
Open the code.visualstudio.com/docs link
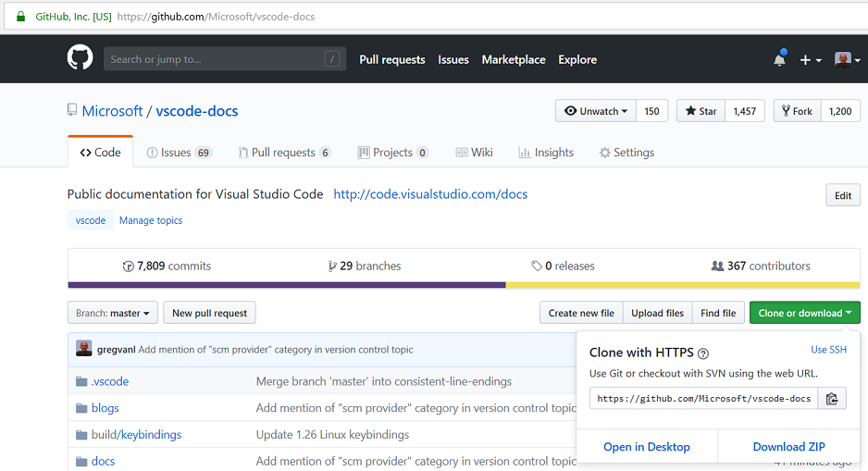click(430, 194)
